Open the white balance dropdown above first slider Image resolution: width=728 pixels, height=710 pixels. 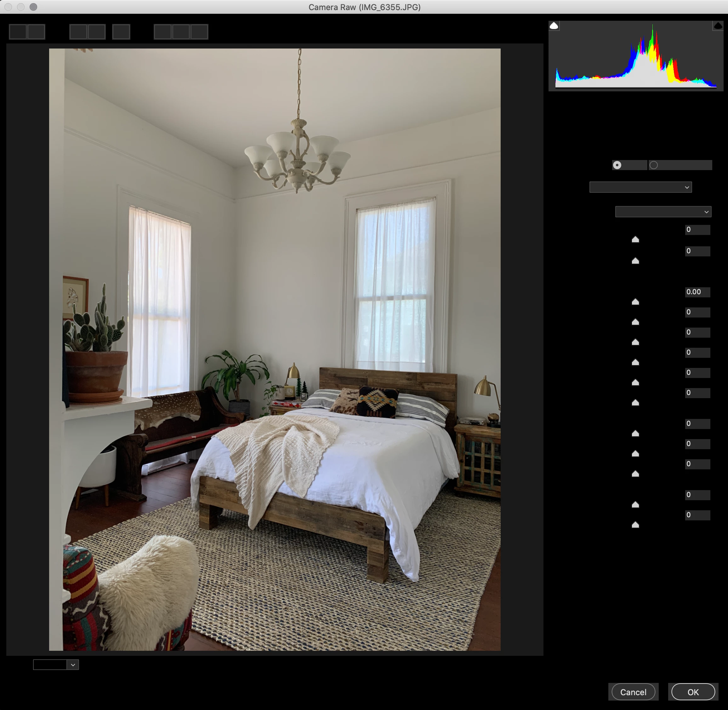tap(663, 212)
